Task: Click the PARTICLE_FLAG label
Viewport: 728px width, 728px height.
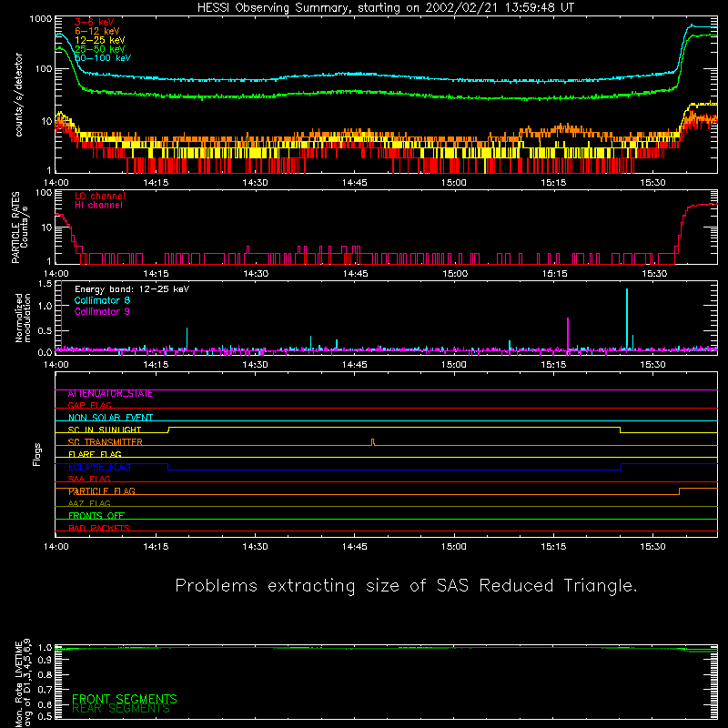Action: point(102,491)
